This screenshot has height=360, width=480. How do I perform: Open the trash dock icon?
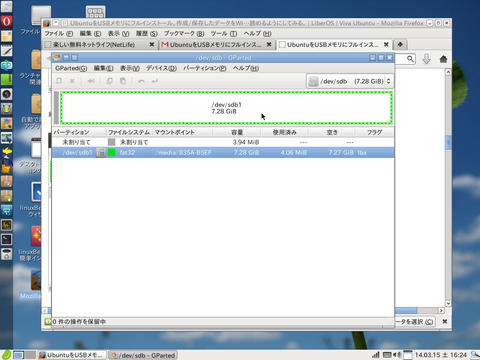coord(6,254)
